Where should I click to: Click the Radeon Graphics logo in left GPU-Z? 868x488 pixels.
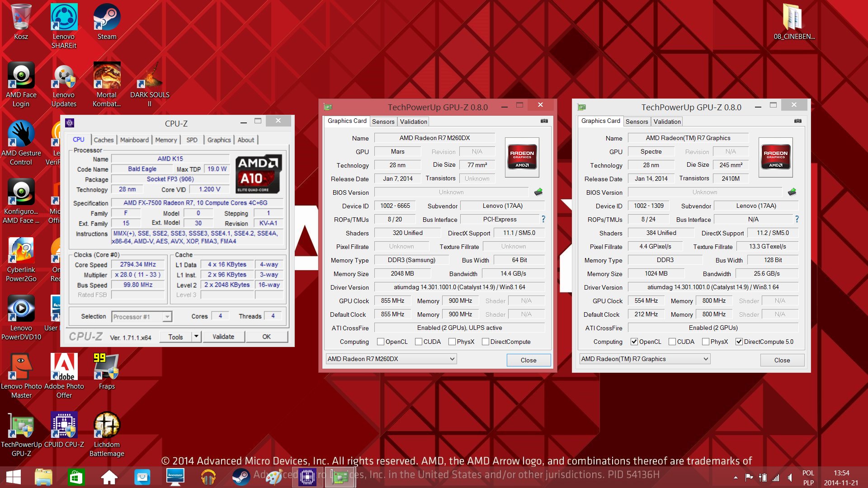pyautogui.click(x=522, y=157)
